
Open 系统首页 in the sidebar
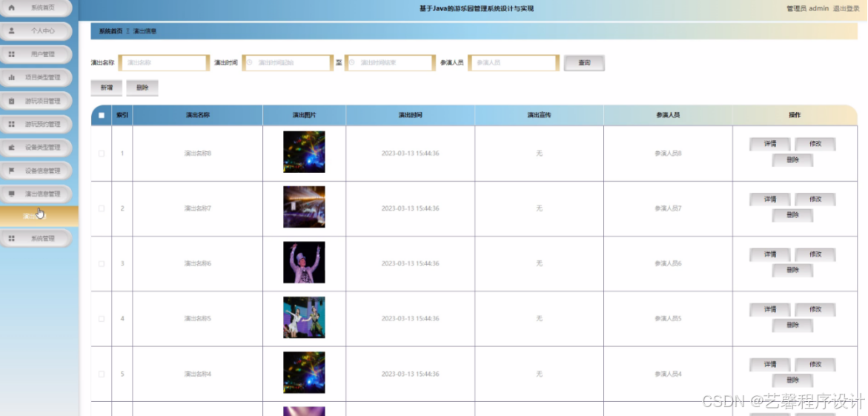[x=36, y=7]
